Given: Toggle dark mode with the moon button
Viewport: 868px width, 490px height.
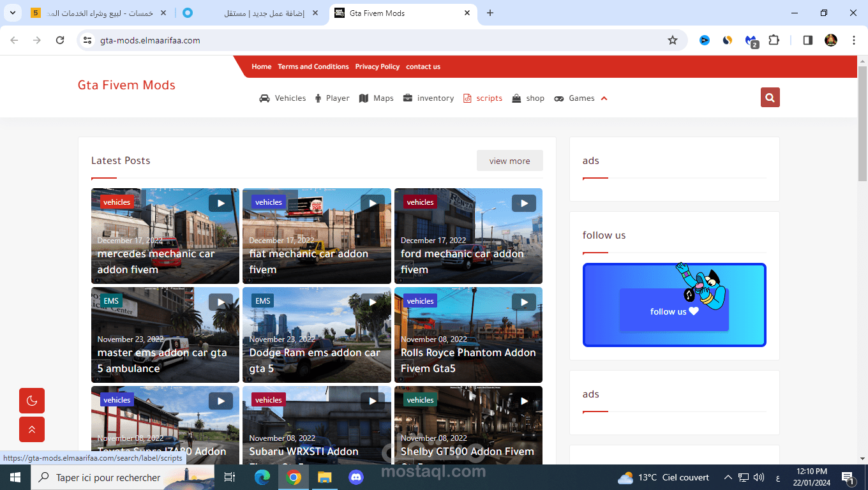Looking at the screenshot, I should tap(32, 401).
